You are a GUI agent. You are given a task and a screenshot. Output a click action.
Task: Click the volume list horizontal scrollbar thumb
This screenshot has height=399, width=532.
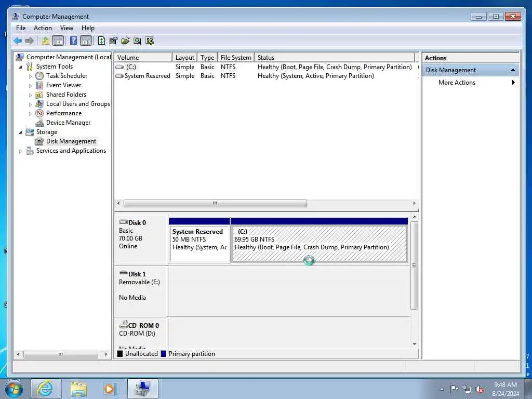pyautogui.click(x=215, y=204)
